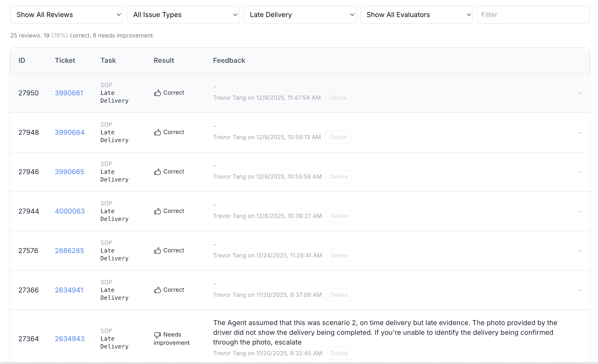Open the All Issue Types dropdown
Screen dimensions: 598x364
183,15
